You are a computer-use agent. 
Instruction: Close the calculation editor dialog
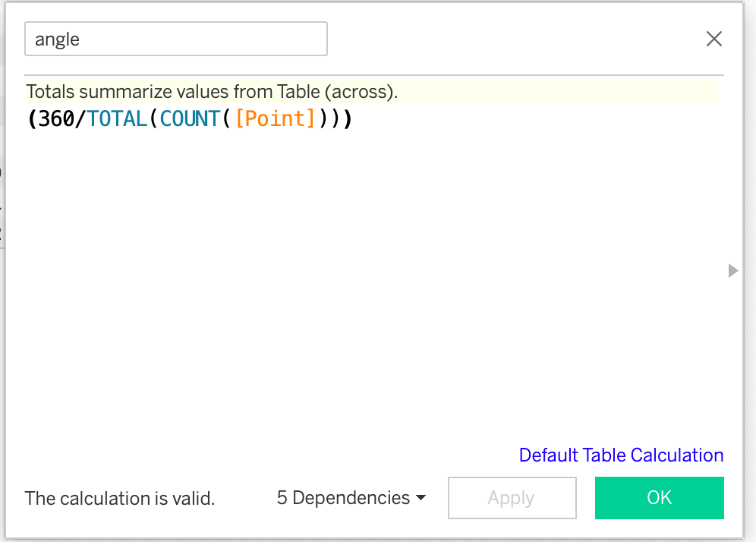click(x=713, y=39)
